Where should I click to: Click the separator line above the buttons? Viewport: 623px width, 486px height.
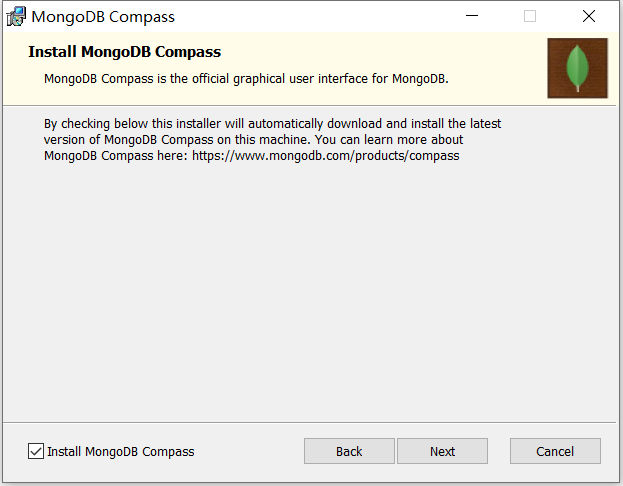(x=310, y=421)
